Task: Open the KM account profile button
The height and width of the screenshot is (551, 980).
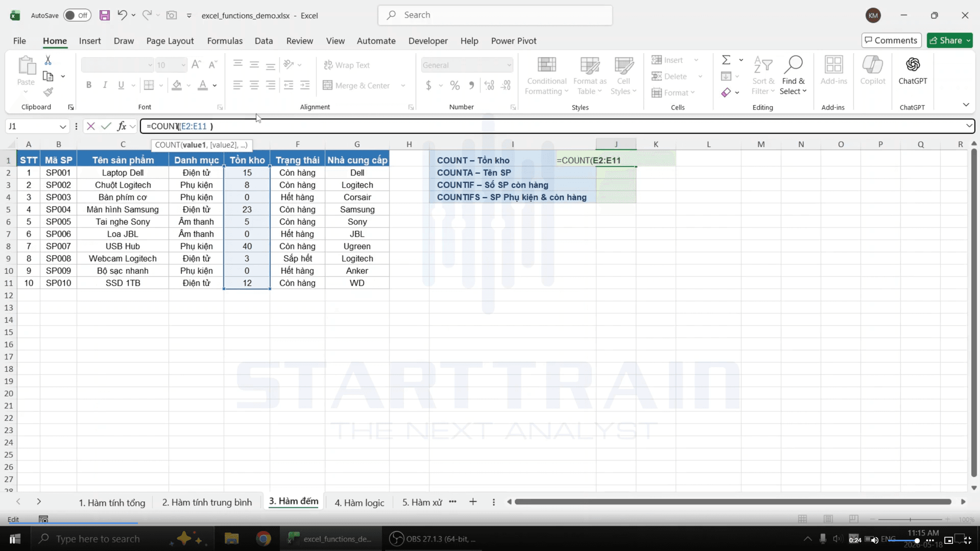Action: click(x=873, y=15)
